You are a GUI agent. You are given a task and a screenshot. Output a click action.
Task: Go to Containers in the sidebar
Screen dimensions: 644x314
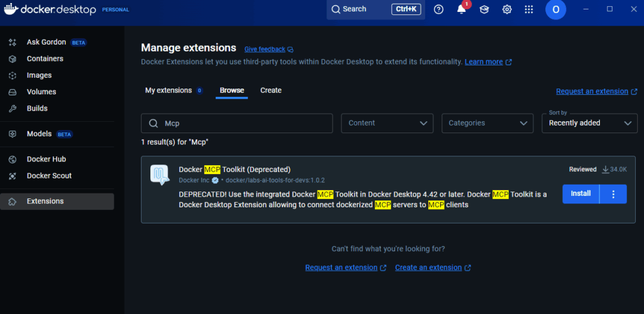click(45, 58)
